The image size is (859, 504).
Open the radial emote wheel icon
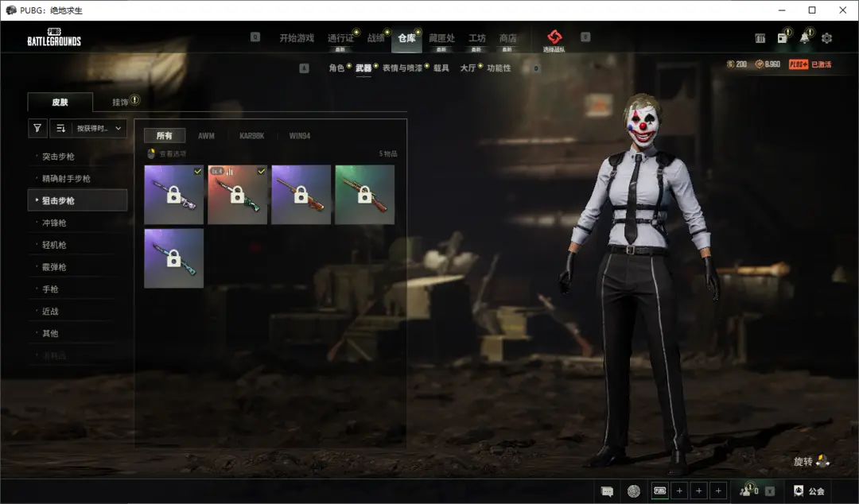(634, 491)
